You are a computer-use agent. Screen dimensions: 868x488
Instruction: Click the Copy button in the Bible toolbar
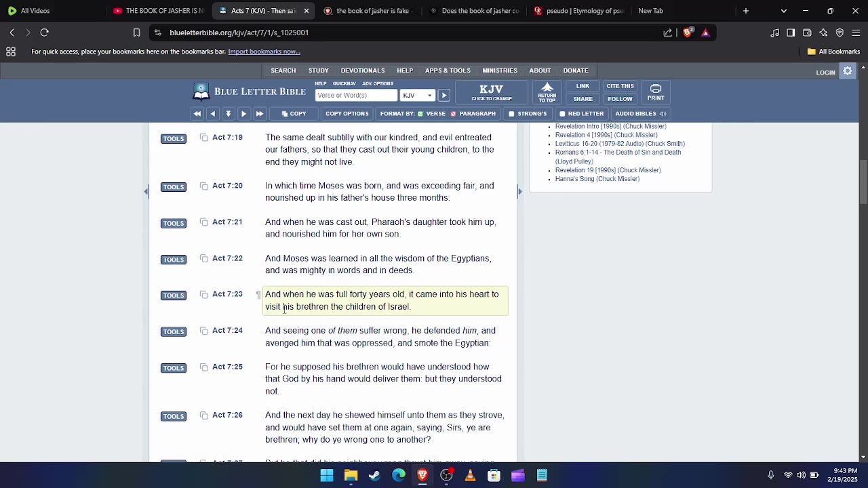pyautogui.click(x=294, y=114)
